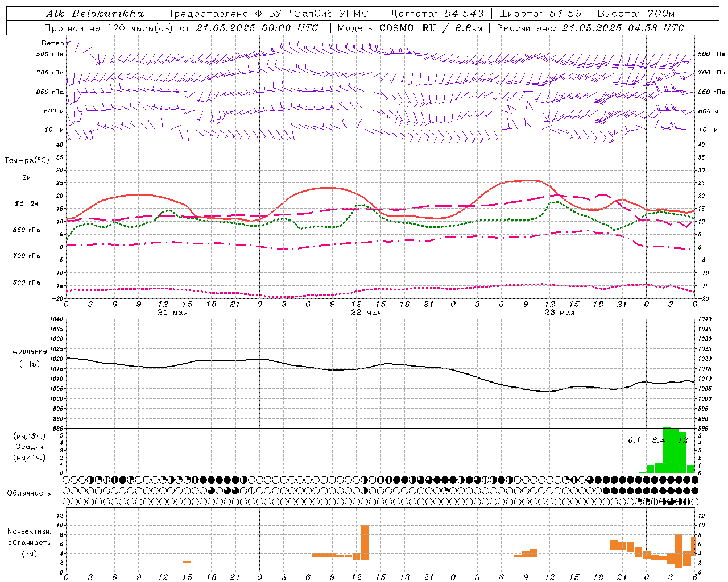The image size is (728, 582).
Task: Select the Предоставлено ФГБУ "ЗапСиб УГМС" credit text
Action: click(x=270, y=14)
